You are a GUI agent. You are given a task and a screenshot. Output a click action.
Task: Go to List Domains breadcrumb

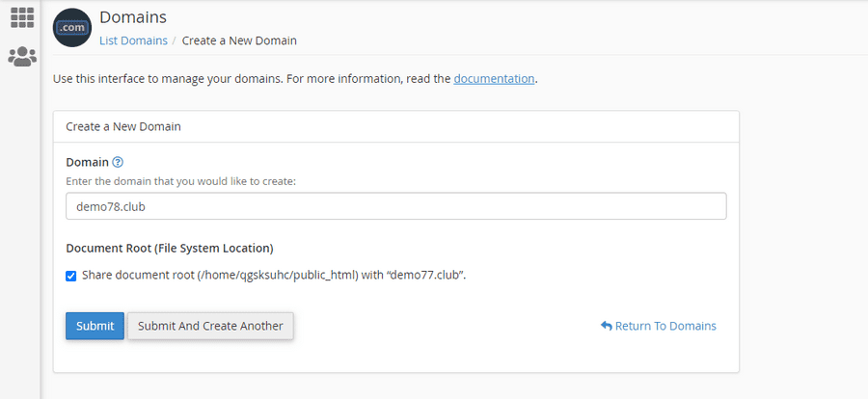[133, 40]
